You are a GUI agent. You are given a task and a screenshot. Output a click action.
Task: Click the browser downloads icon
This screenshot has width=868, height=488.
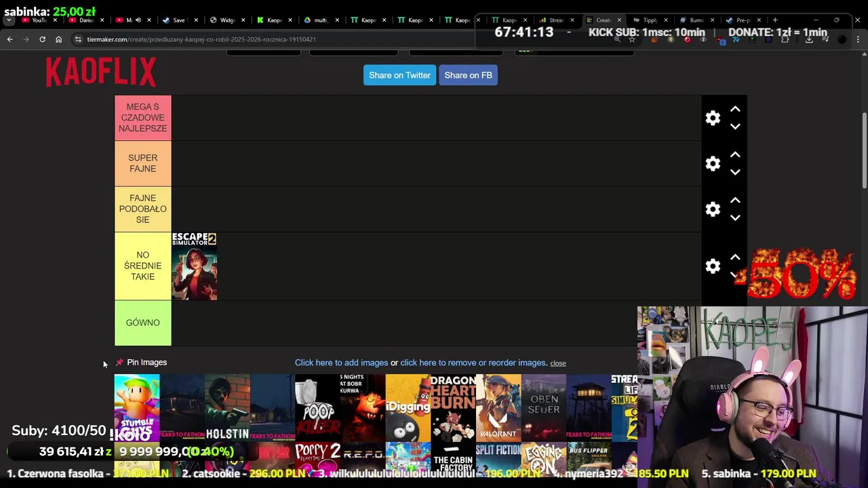coord(809,39)
